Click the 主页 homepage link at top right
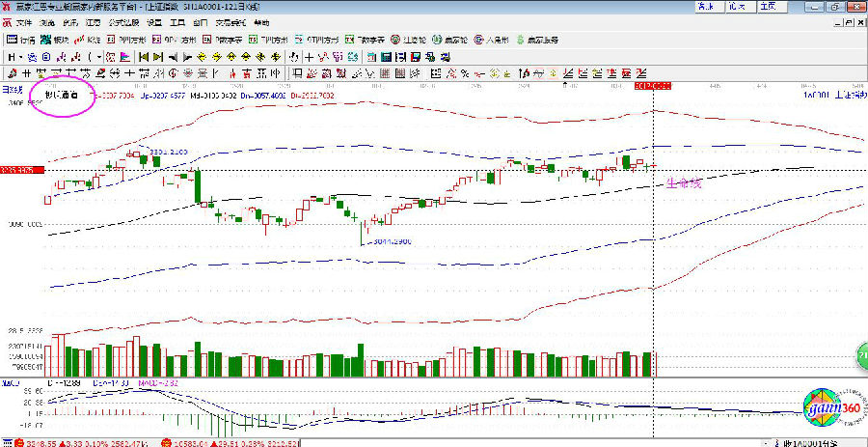 [x=768, y=6]
